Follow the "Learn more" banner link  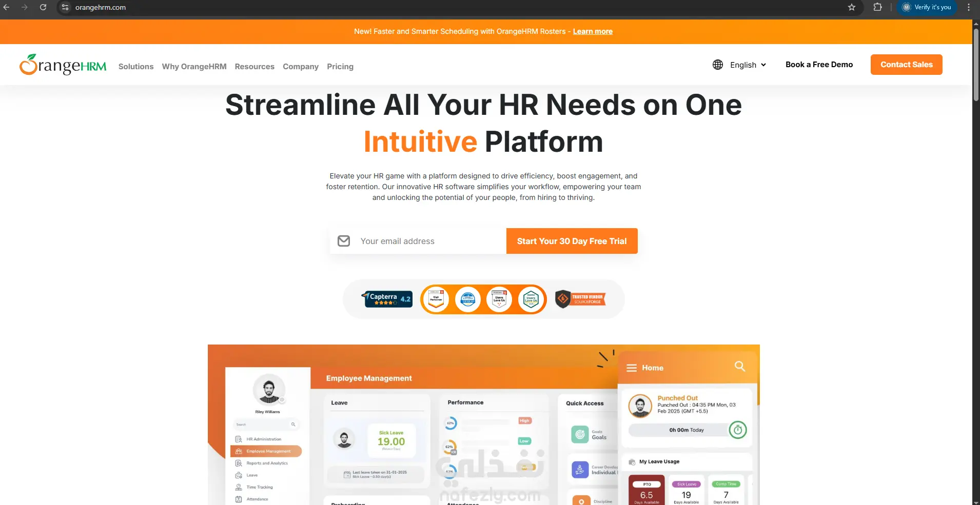[593, 31]
